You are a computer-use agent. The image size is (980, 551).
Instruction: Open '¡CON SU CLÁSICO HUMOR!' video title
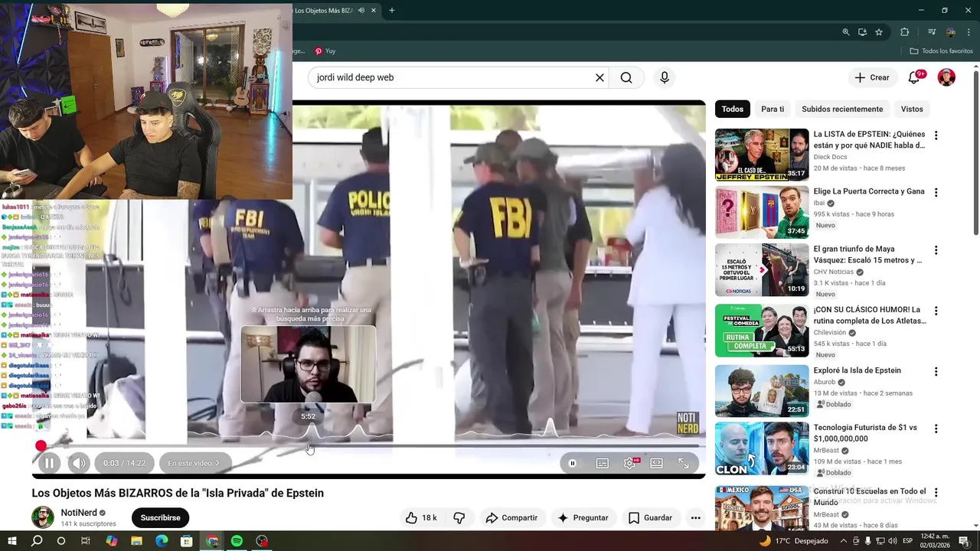point(870,315)
